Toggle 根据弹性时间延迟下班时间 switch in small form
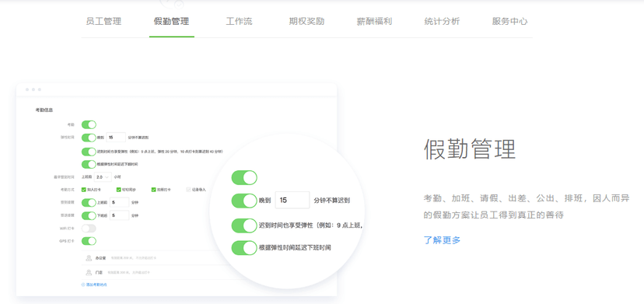This screenshot has width=644, height=304. [89, 164]
